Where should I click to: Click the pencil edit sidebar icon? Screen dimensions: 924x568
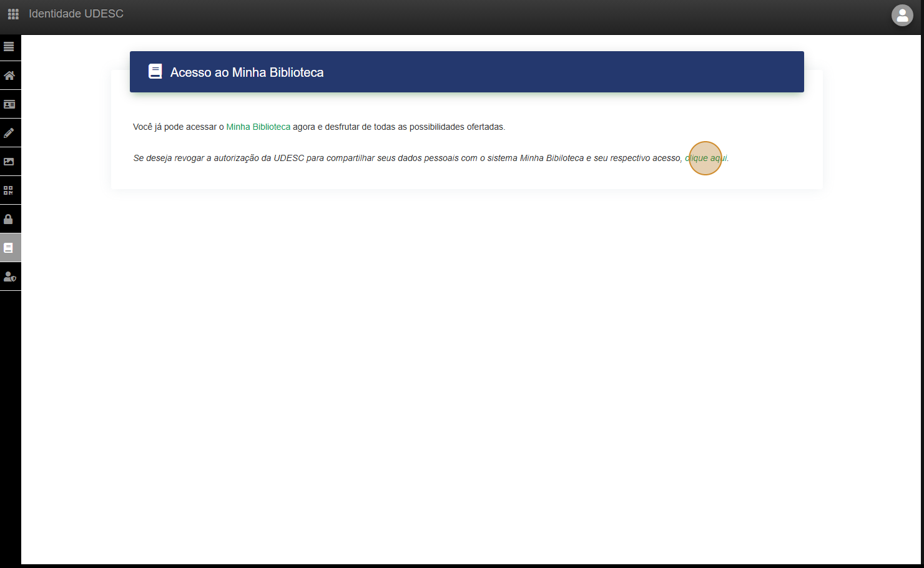9,133
